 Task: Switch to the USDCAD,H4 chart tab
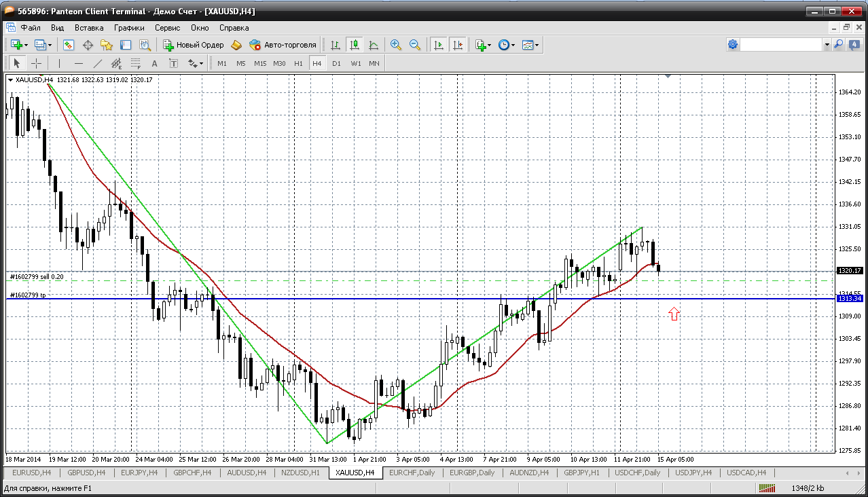pos(746,473)
